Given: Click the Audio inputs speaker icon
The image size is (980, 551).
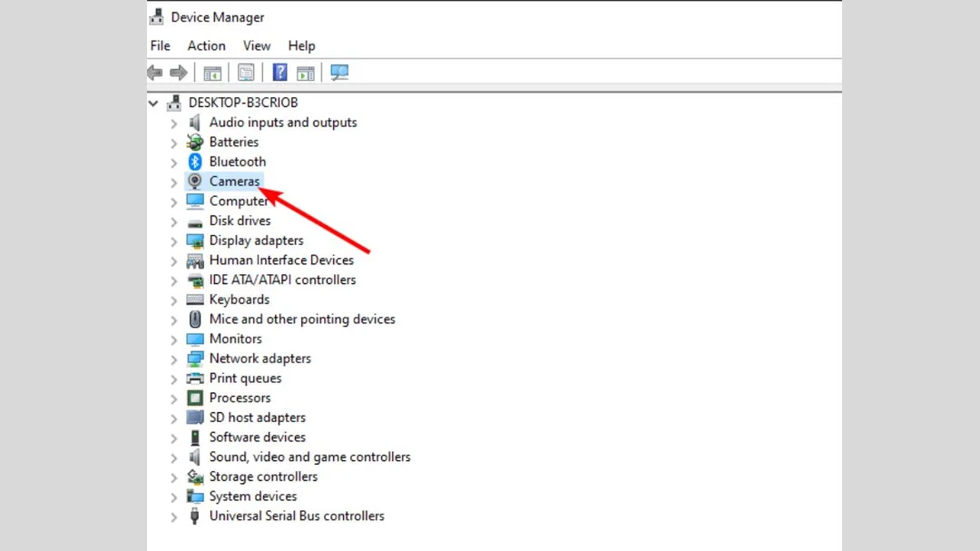Looking at the screenshot, I should tap(195, 123).
